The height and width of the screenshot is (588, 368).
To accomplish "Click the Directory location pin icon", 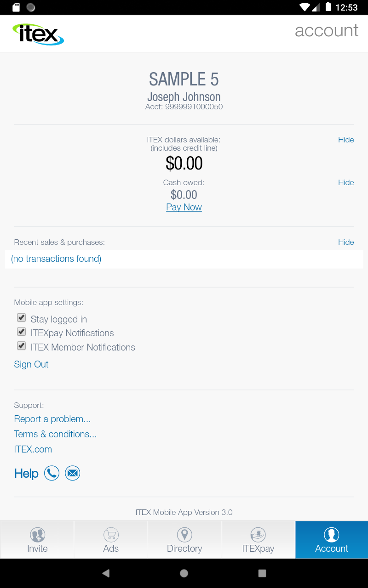I will [184, 534].
